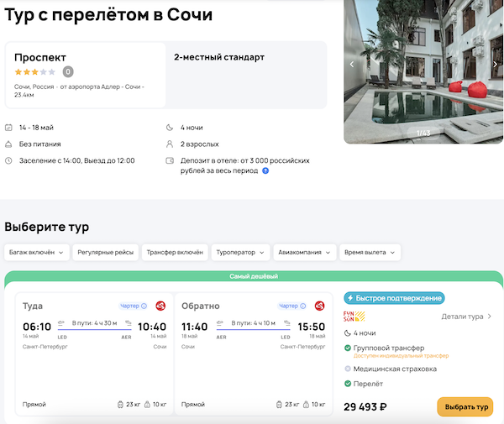504x424 pixels.
Task: Click the outbound flight airline logo
Action: pyautogui.click(x=160, y=306)
